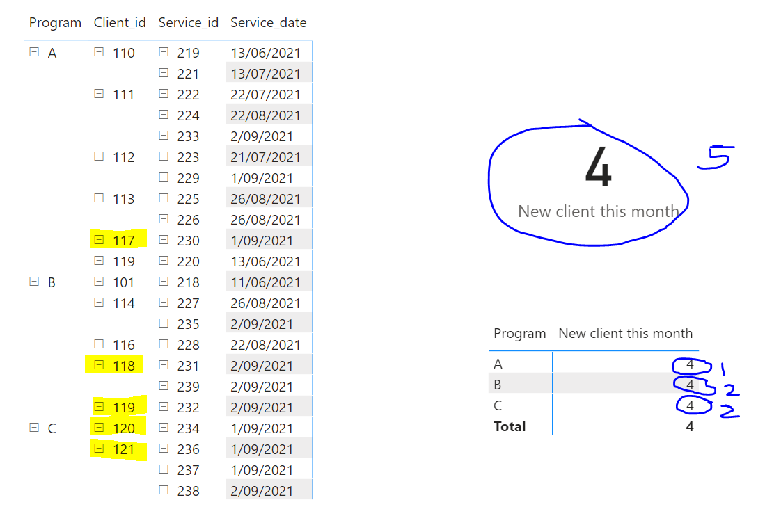This screenshot has width=781, height=532.
Task: Sort by Service_date column header
Action: [269, 23]
